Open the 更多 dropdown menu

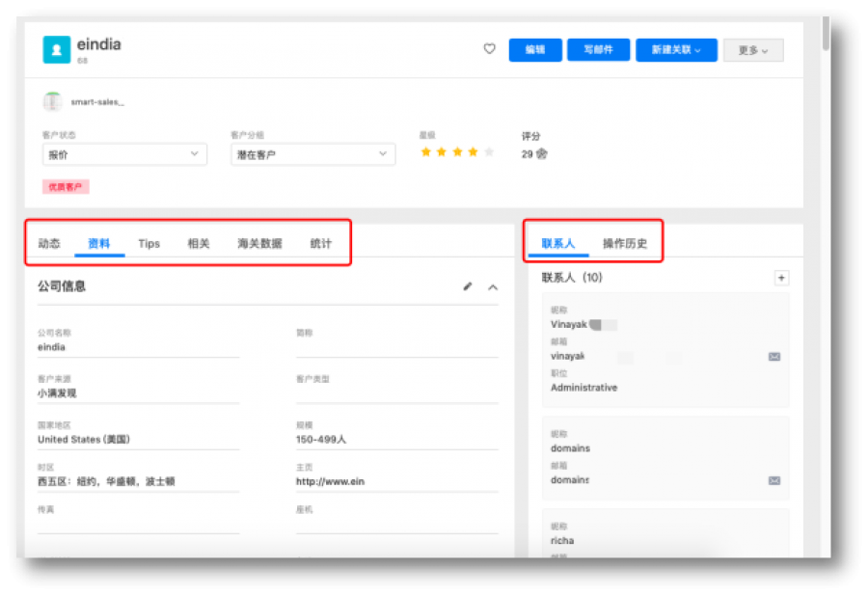[753, 50]
